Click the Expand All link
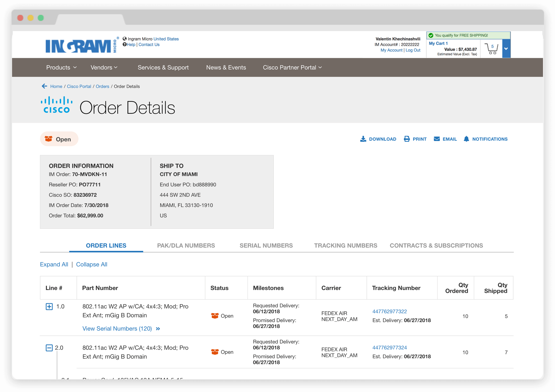 point(54,264)
